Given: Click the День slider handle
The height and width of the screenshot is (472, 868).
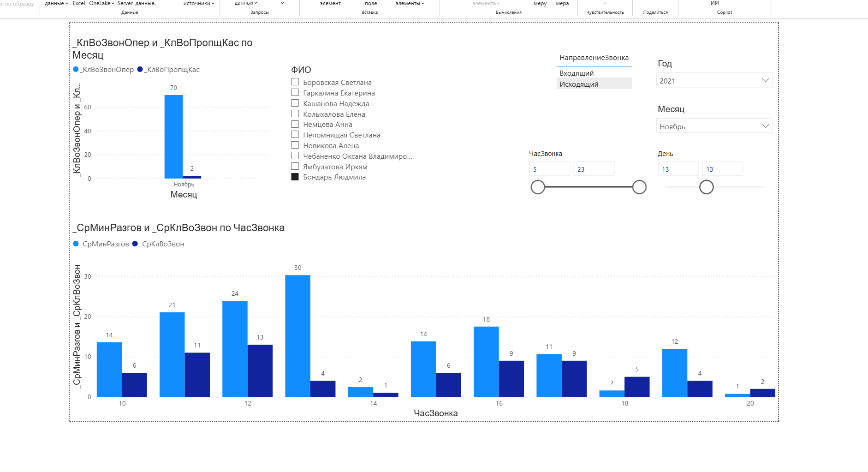Looking at the screenshot, I should 707,187.
